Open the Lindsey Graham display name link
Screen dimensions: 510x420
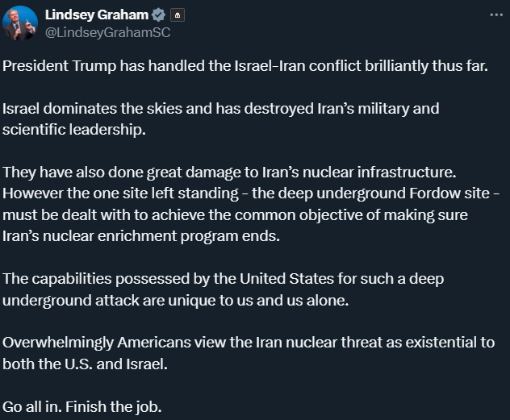pos(97,15)
